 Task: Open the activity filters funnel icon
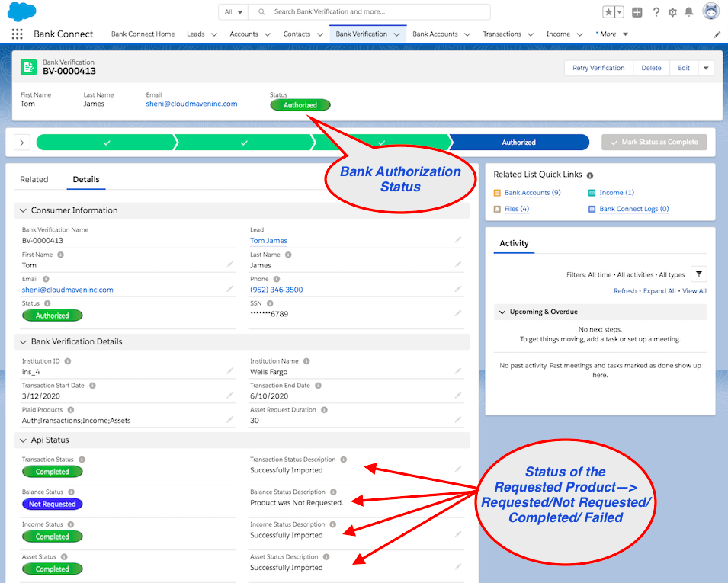(x=698, y=274)
